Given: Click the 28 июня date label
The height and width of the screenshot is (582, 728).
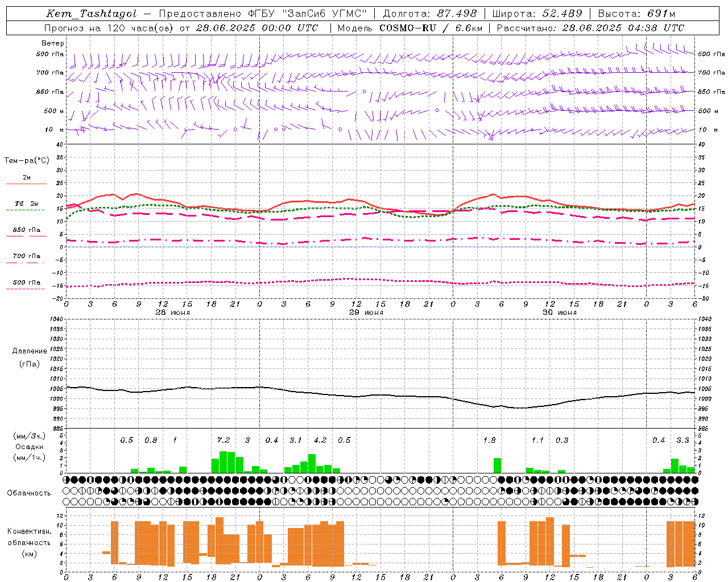Looking at the screenshot, I should (x=173, y=313).
